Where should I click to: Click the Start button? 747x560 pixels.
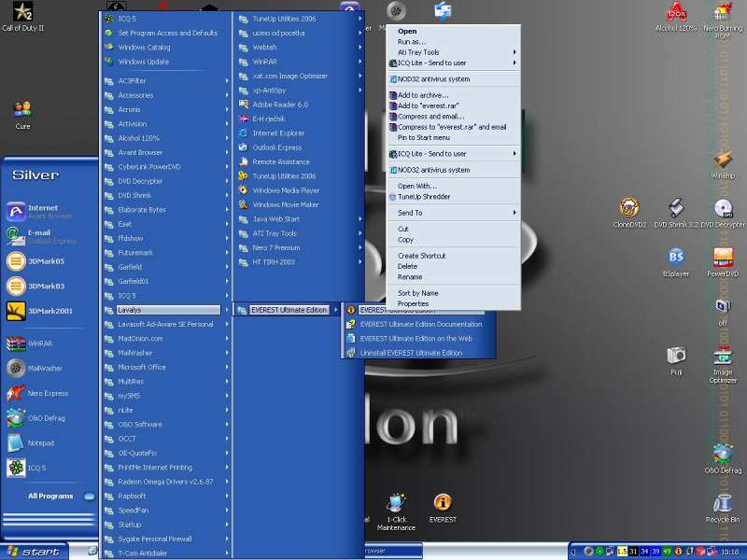[x=35, y=552]
